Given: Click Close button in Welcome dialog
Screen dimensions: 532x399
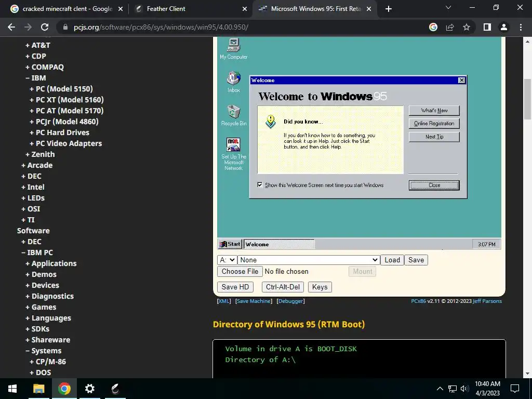Looking at the screenshot, I should [434, 185].
